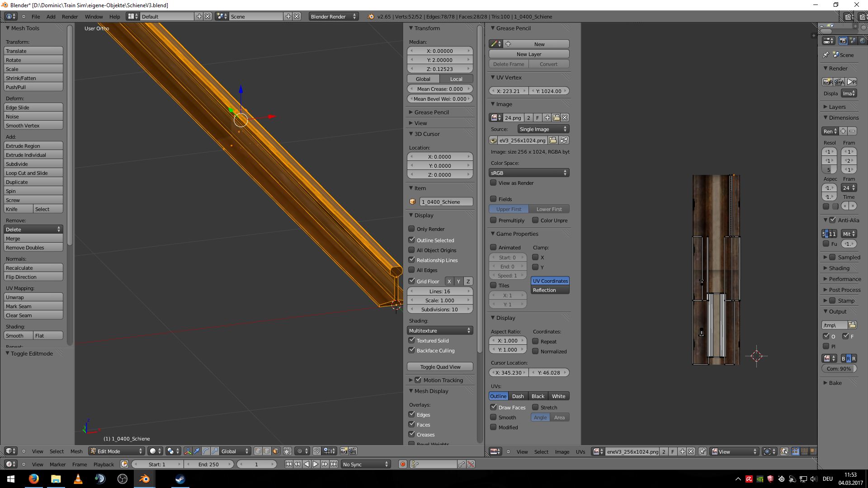868x488 pixels.
Task: Click the grease pencil draw icon
Action: pos(494,44)
